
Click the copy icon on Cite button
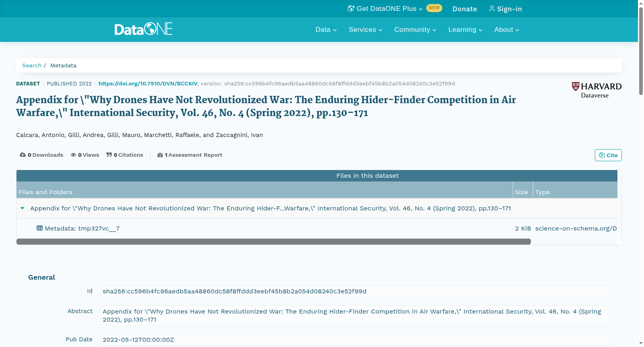click(602, 155)
